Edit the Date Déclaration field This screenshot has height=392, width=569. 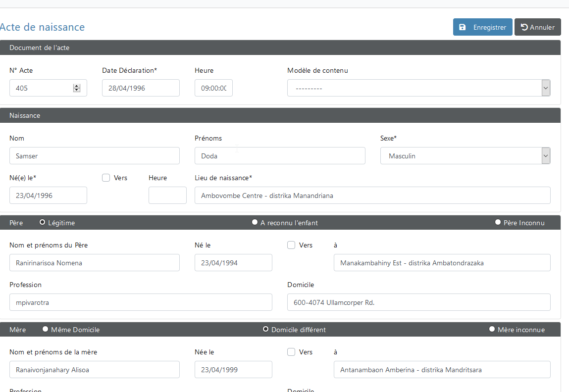(x=141, y=88)
